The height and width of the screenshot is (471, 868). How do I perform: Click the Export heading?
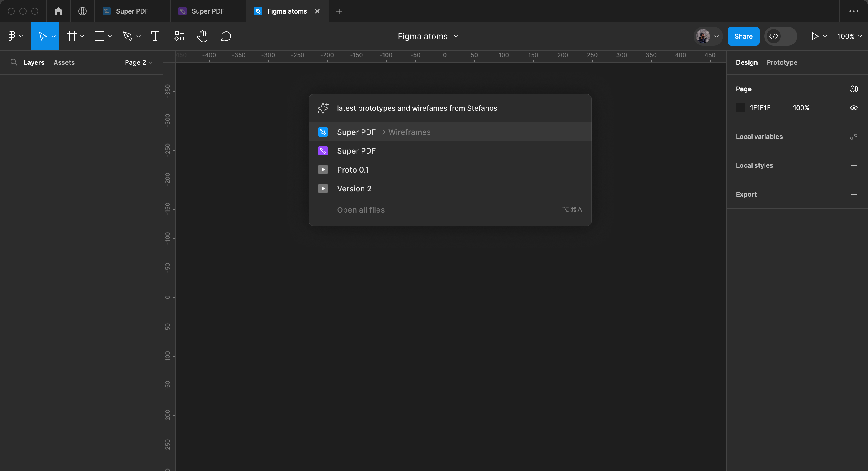[746, 194]
